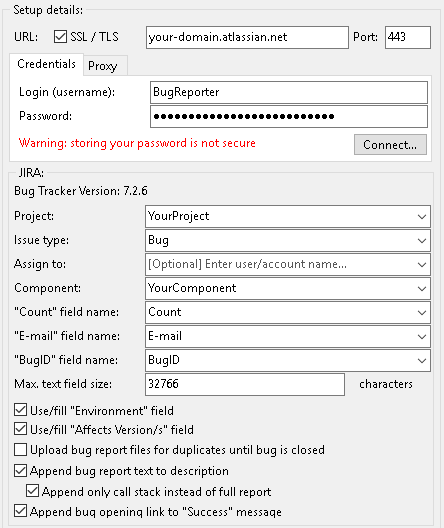Expand the Component dropdown
This screenshot has height=528, width=444.
[x=288, y=288]
